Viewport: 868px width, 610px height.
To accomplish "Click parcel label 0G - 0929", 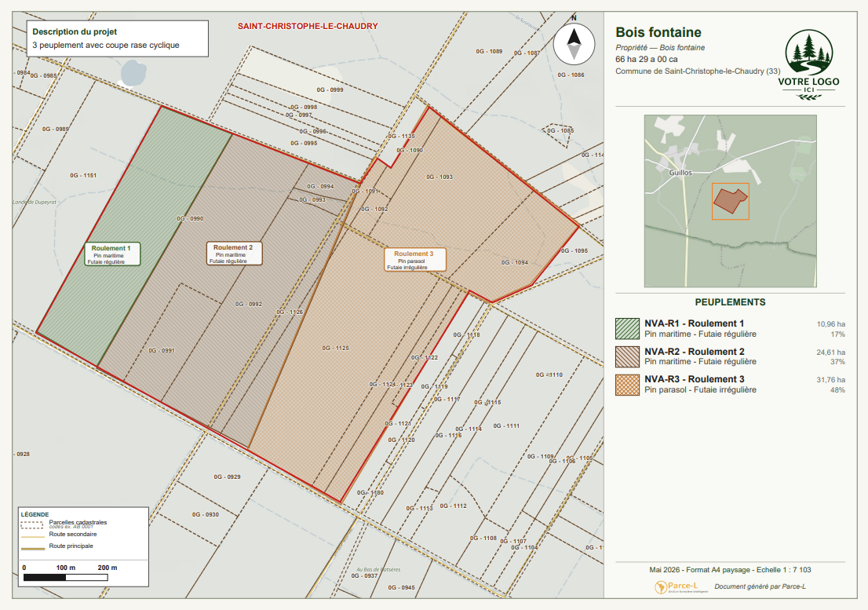I will click(227, 477).
